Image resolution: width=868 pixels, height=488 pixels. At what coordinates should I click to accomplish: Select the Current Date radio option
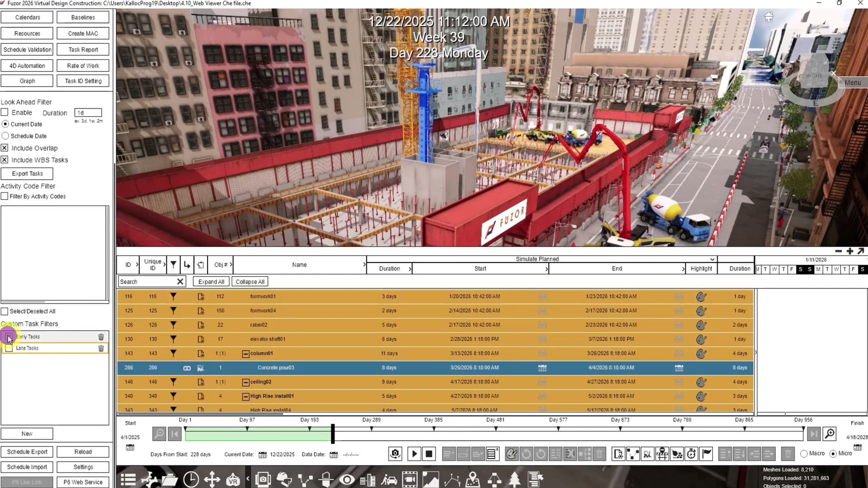[5, 124]
